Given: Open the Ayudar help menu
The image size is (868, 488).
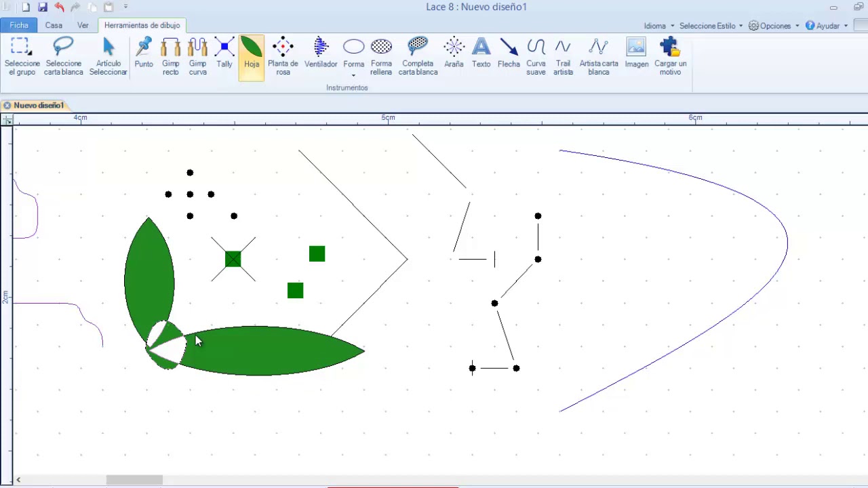Looking at the screenshot, I should click(x=827, y=26).
